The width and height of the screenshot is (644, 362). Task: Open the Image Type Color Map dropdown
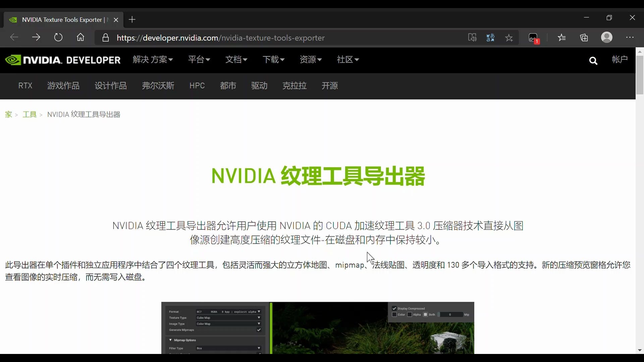click(228, 324)
